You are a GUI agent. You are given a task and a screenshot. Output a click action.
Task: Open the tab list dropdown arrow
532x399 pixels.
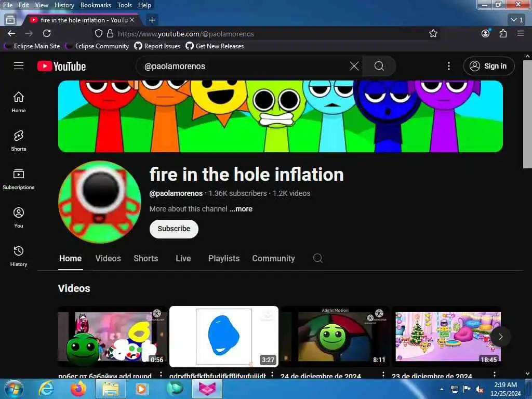pyautogui.click(x=517, y=20)
